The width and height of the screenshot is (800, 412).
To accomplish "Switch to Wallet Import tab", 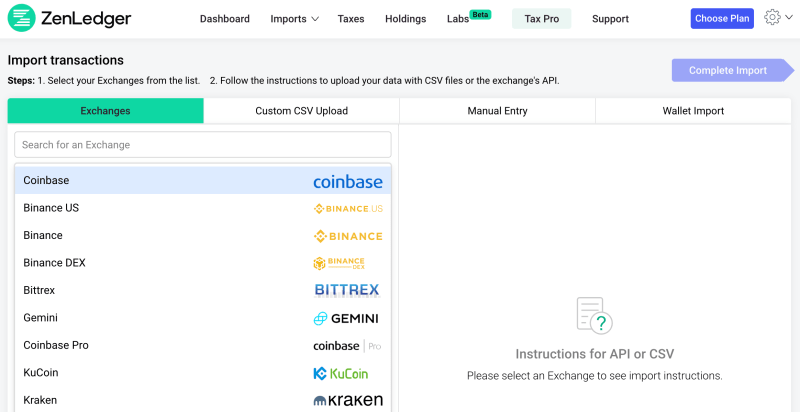I will (x=693, y=111).
